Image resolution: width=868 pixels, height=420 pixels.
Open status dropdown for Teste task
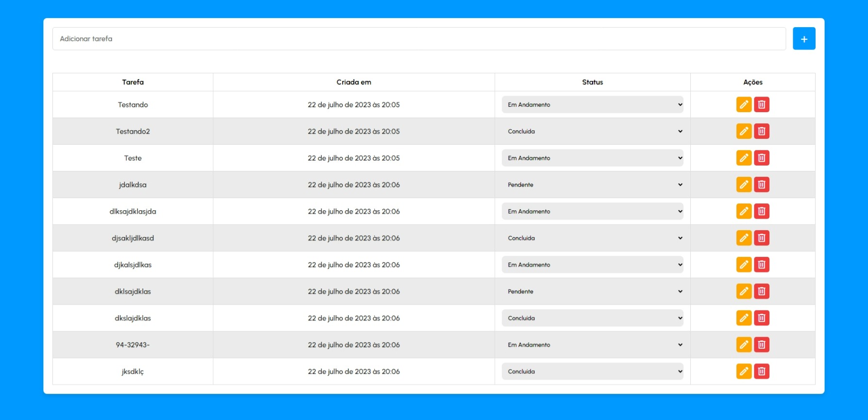592,158
